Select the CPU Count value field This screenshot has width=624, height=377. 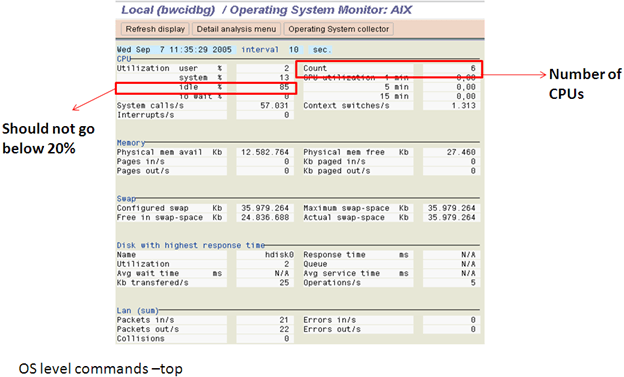451,68
